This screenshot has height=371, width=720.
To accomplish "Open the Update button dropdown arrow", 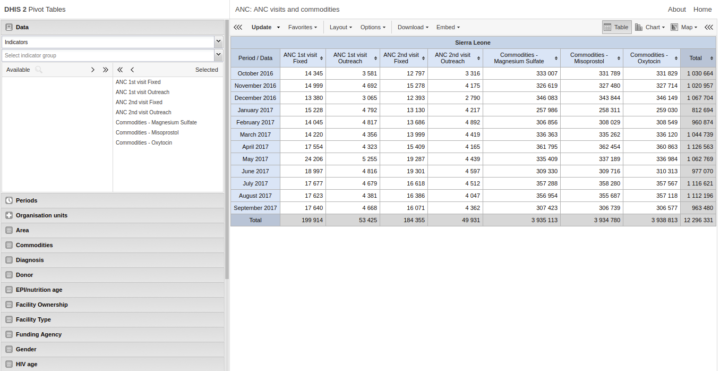I will point(278,28).
